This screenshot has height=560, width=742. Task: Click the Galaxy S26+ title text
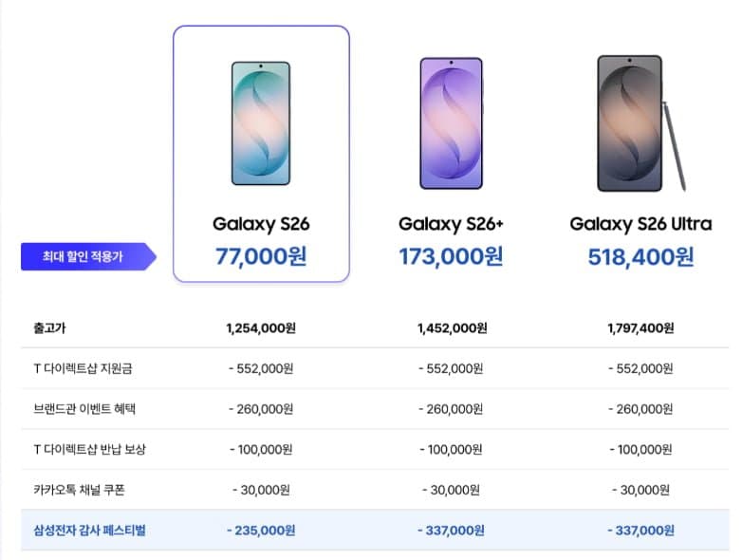click(451, 224)
